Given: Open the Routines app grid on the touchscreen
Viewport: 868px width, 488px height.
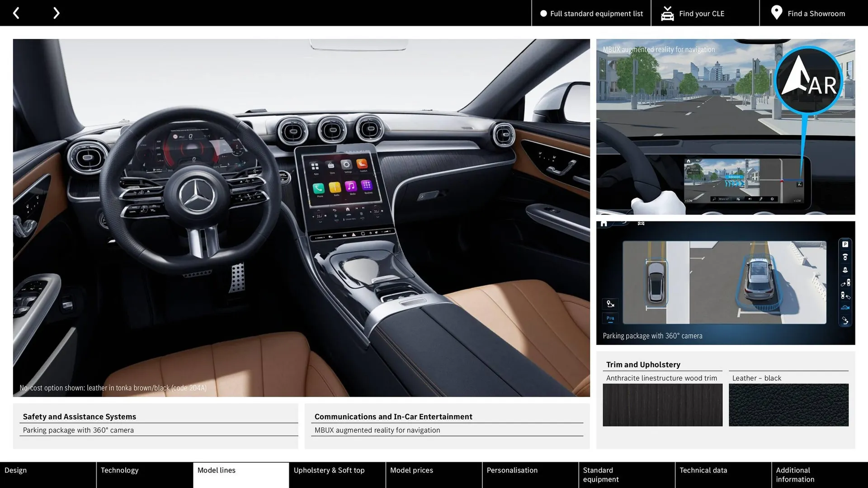Looking at the screenshot, I should (367, 186).
